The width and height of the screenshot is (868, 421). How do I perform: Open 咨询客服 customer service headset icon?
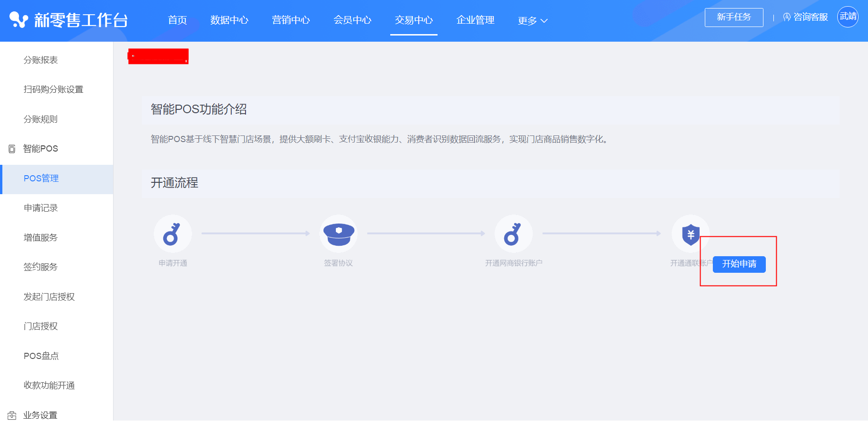(787, 18)
